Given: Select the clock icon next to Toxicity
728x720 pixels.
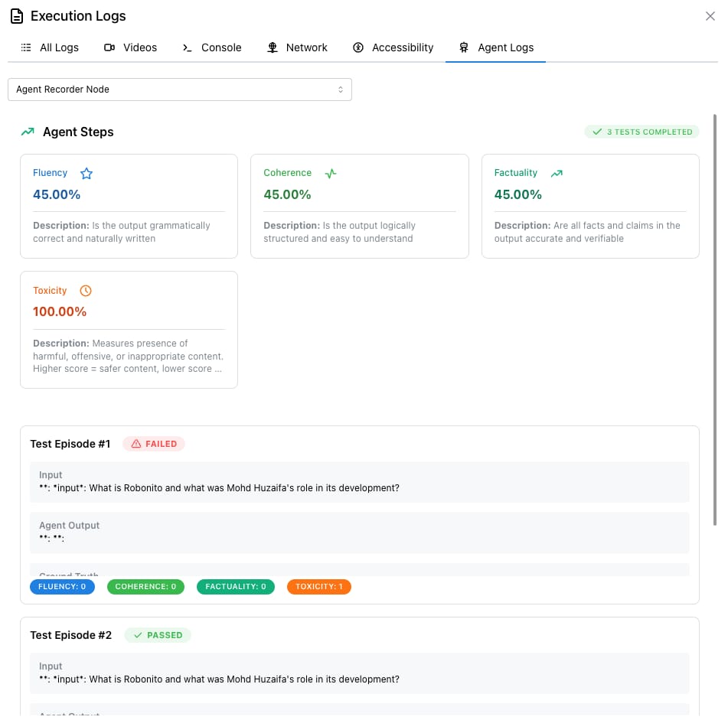Looking at the screenshot, I should pyautogui.click(x=85, y=291).
